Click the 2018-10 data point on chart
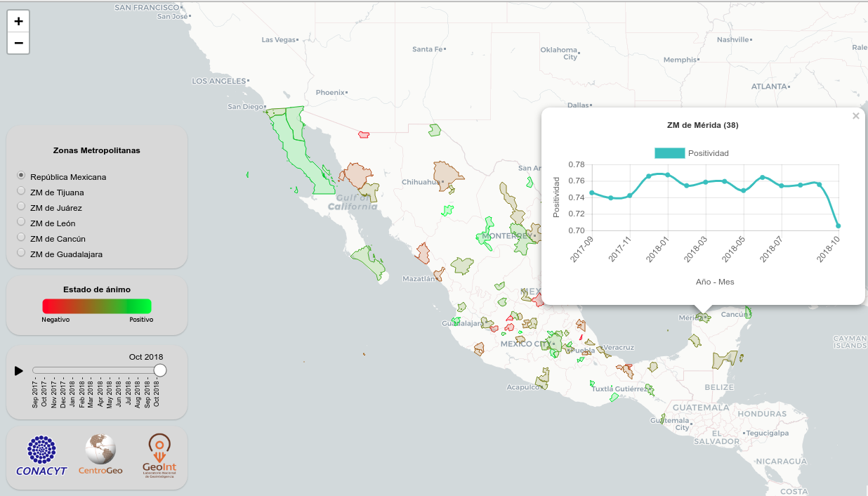This screenshot has height=496, width=868. tap(838, 226)
